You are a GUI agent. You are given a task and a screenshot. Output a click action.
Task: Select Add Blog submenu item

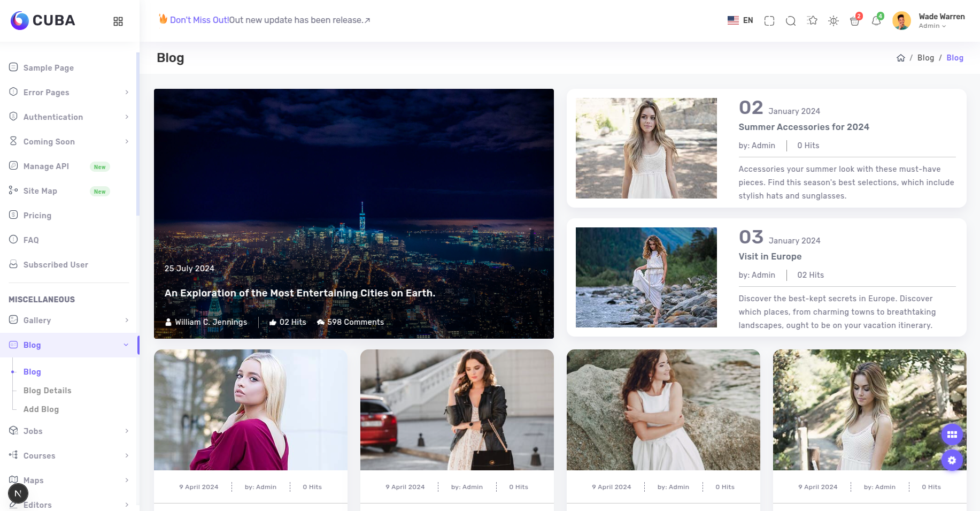41,409
